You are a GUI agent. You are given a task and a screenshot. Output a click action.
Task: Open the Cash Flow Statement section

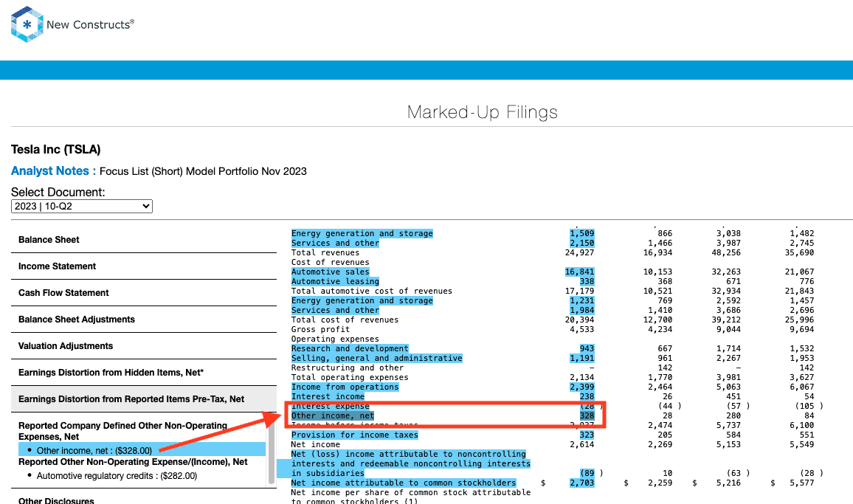(144, 293)
